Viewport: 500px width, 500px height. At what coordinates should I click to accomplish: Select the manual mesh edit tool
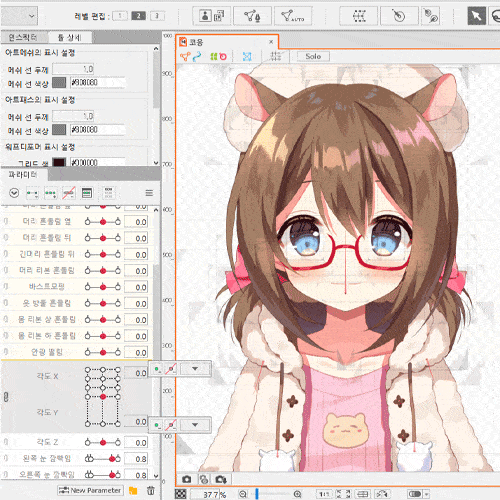252,16
